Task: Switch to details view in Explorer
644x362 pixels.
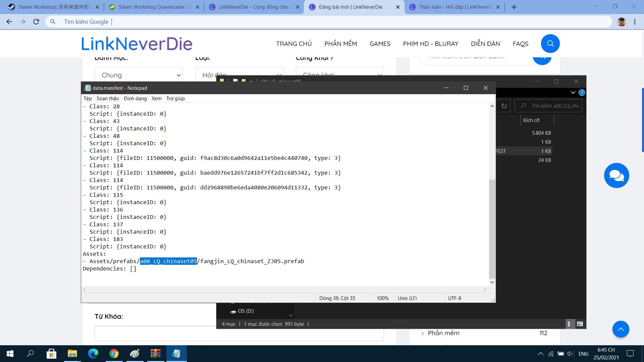Action: 569,324
